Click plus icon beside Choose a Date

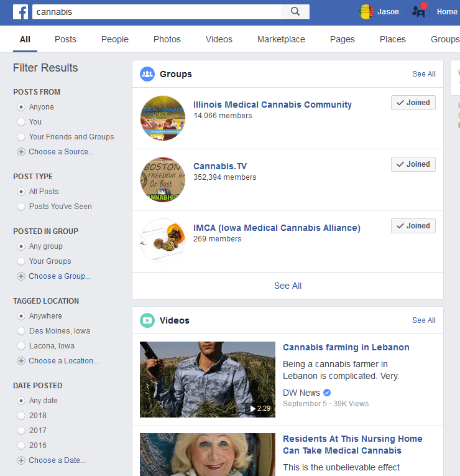(21, 460)
